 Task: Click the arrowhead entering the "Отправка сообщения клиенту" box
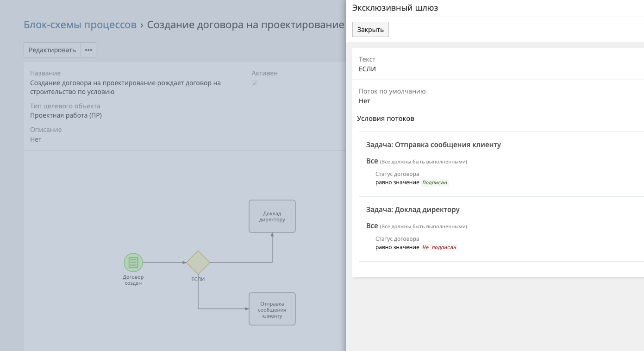click(246, 309)
